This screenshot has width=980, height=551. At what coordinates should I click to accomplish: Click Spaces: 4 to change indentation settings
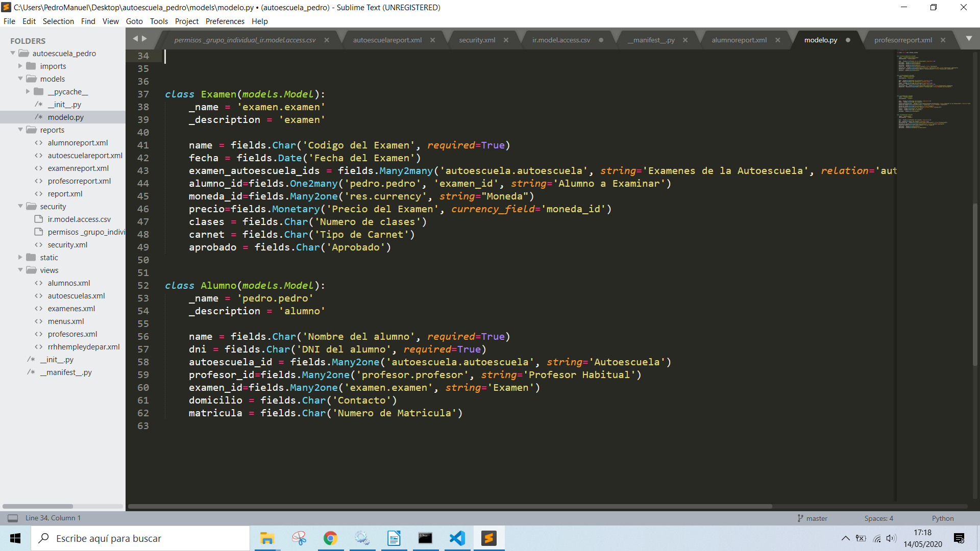pos(878,518)
